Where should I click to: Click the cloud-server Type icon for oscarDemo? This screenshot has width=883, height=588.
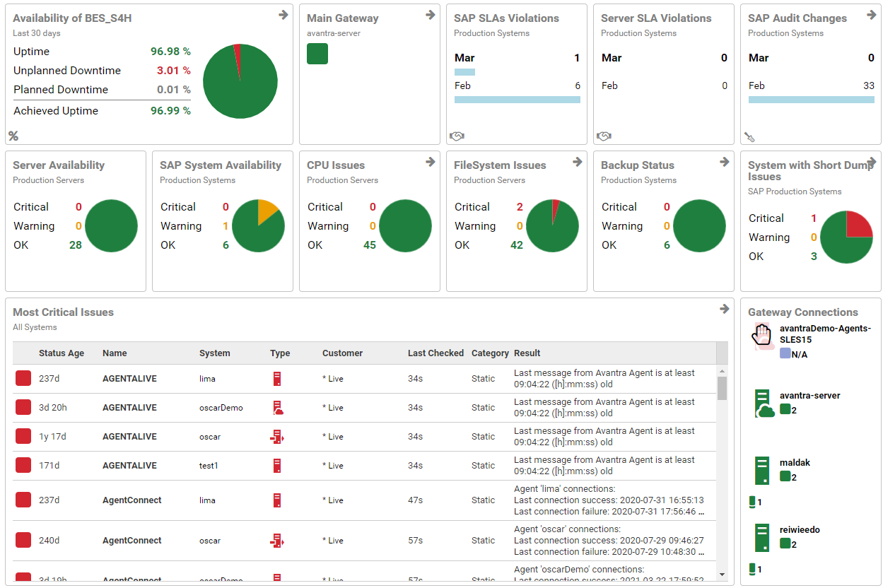pos(277,407)
